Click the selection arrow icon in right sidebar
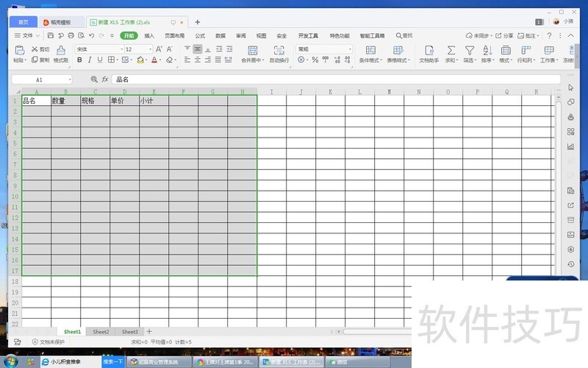This screenshot has width=588, height=368. [x=571, y=88]
